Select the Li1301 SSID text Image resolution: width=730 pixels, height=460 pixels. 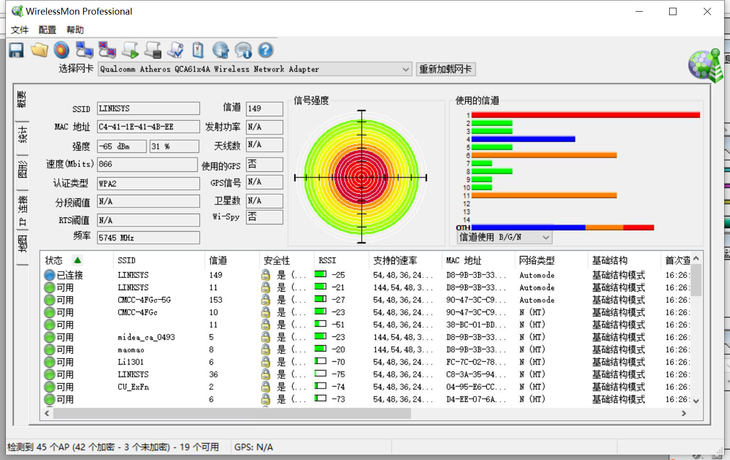coord(131,362)
